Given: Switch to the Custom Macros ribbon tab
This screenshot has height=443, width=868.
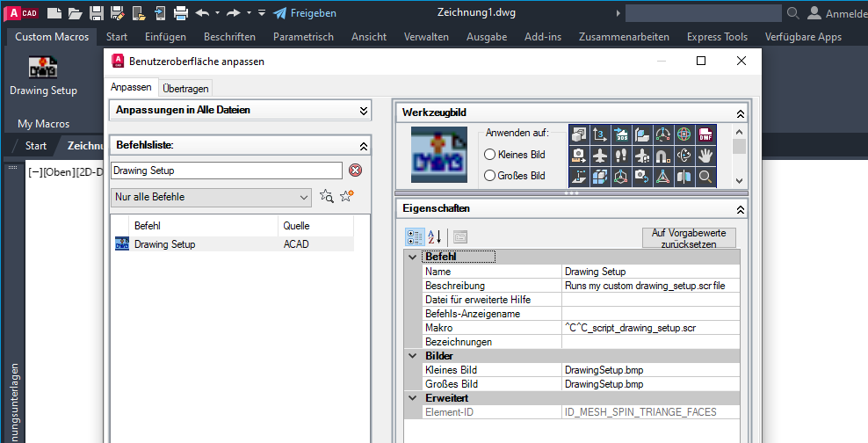Looking at the screenshot, I should [52, 37].
